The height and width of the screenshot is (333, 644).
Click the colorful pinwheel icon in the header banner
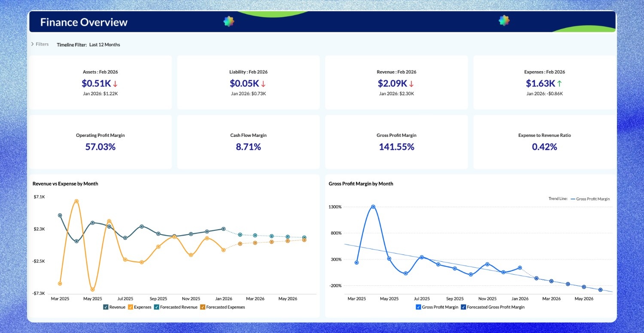coord(228,21)
